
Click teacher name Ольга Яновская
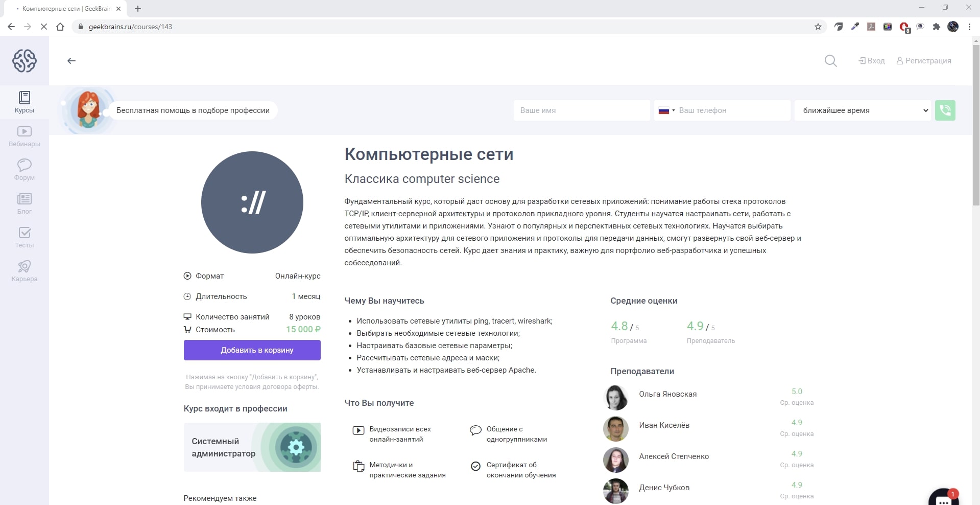pyautogui.click(x=667, y=394)
